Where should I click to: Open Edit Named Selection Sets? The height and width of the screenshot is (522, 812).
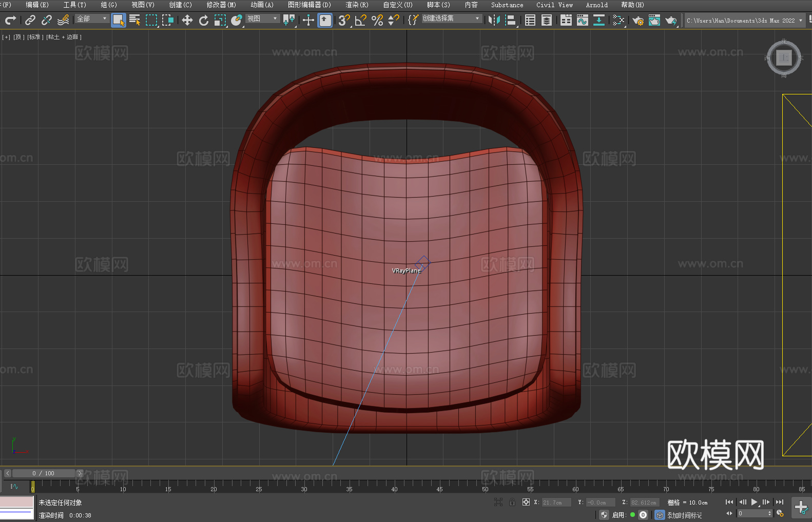(x=413, y=20)
